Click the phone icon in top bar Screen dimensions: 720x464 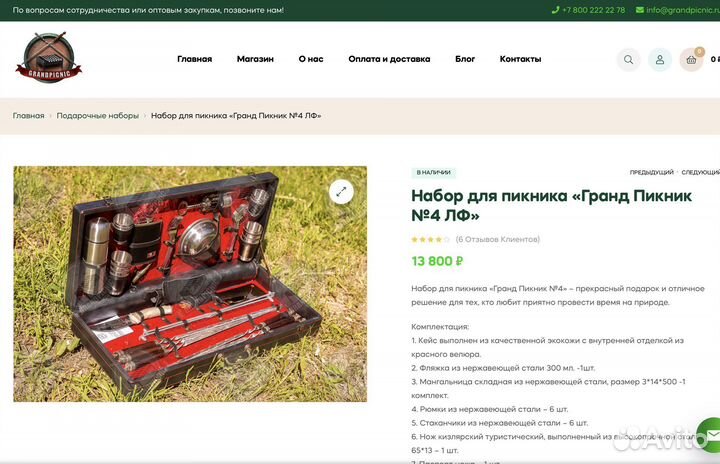click(x=555, y=10)
